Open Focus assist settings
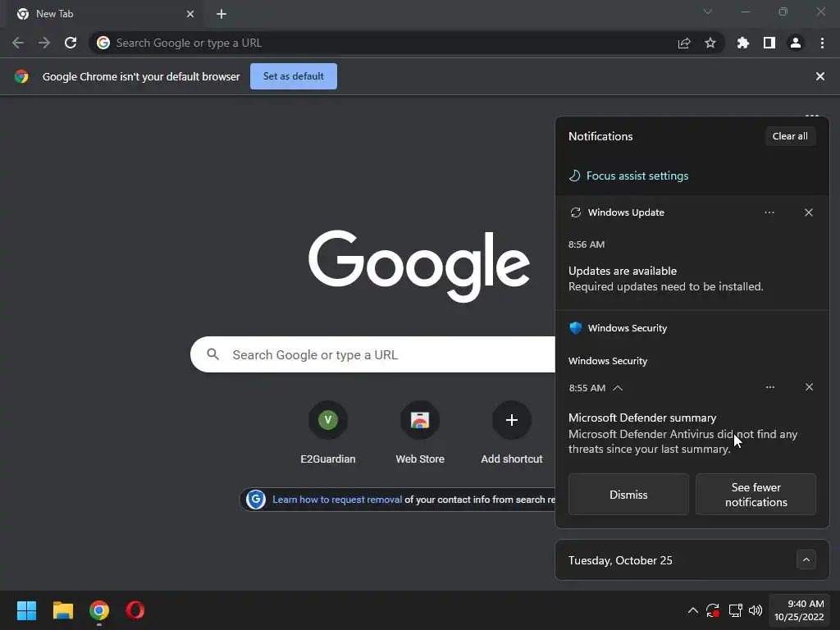Viewport: 840px width, 630px height. 628,176
